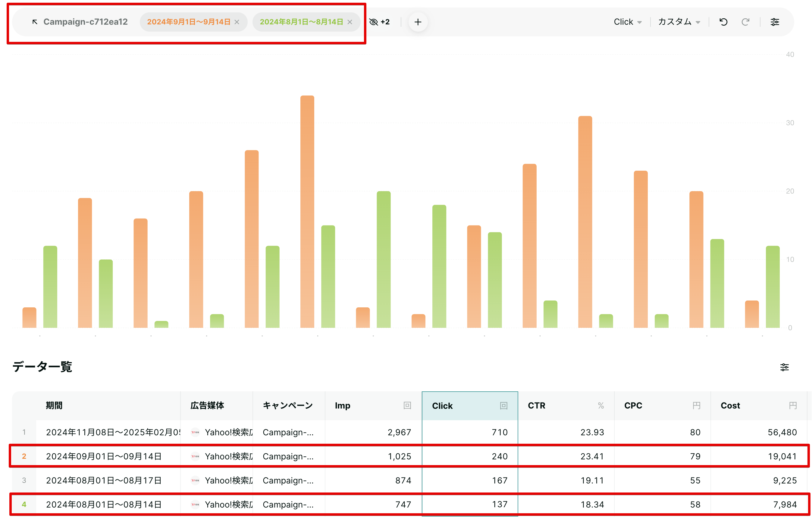Click the データ一覧 heading
The width and height of the screenshot is (812, 525).
[42, 367]
